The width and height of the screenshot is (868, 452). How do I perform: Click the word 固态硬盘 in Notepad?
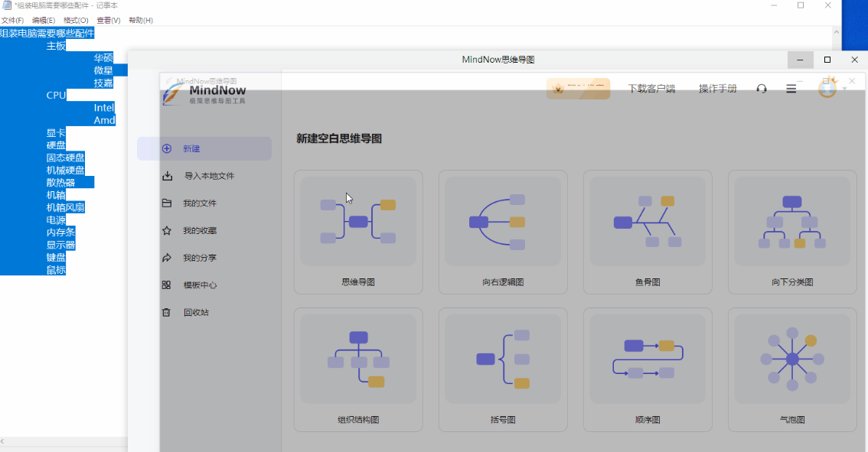pyautogui.click(x=65, y=158)
